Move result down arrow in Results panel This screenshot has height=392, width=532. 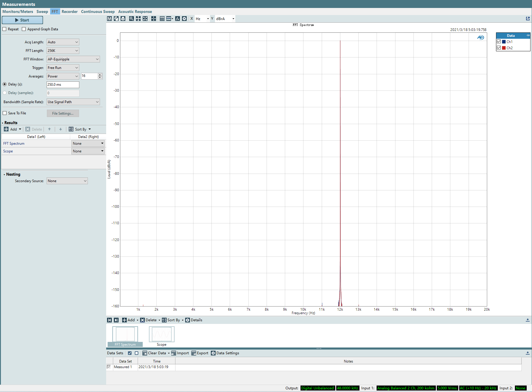tap(60, 129)
